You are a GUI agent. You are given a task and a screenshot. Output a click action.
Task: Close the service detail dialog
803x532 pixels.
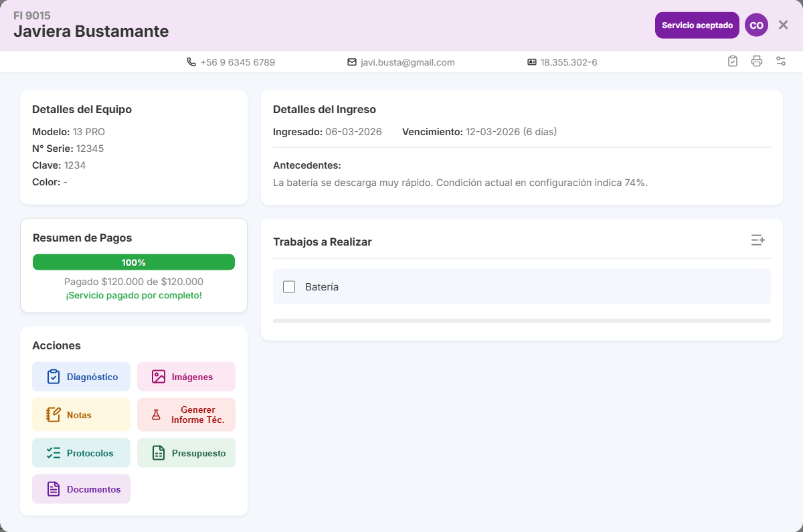783,25
